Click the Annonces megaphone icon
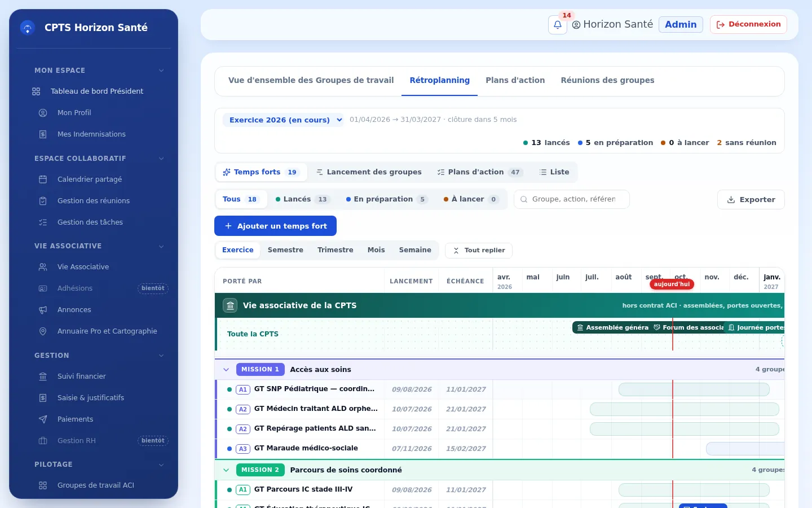Screen dimensions: 812x508 click(43, 310)
